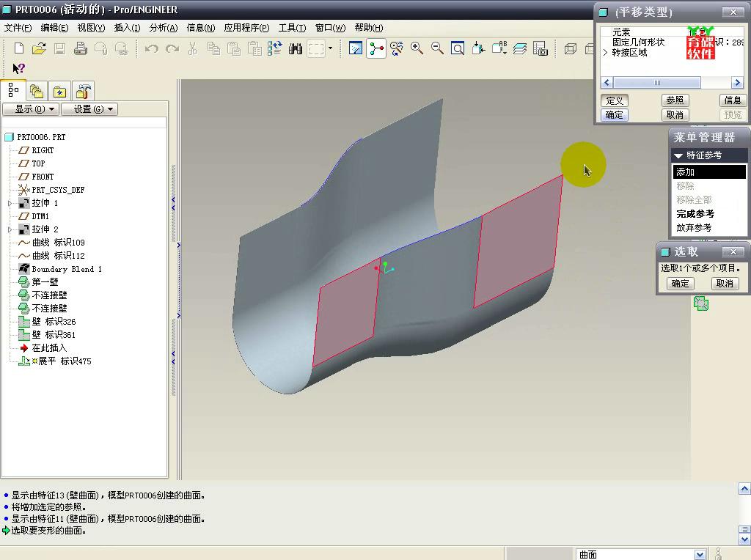751x560 pixels.
Task: Click the dashed selection box icon
Action: coord(316,48)
